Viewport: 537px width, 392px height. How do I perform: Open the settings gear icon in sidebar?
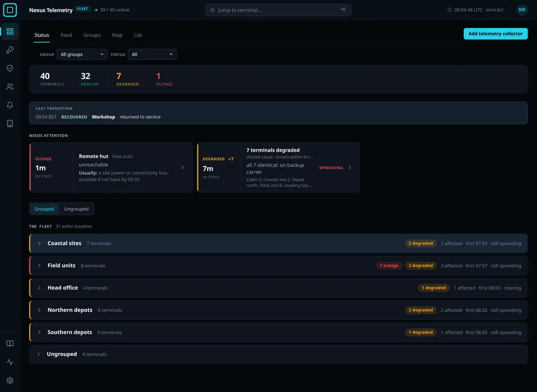(x=10, y=380)
